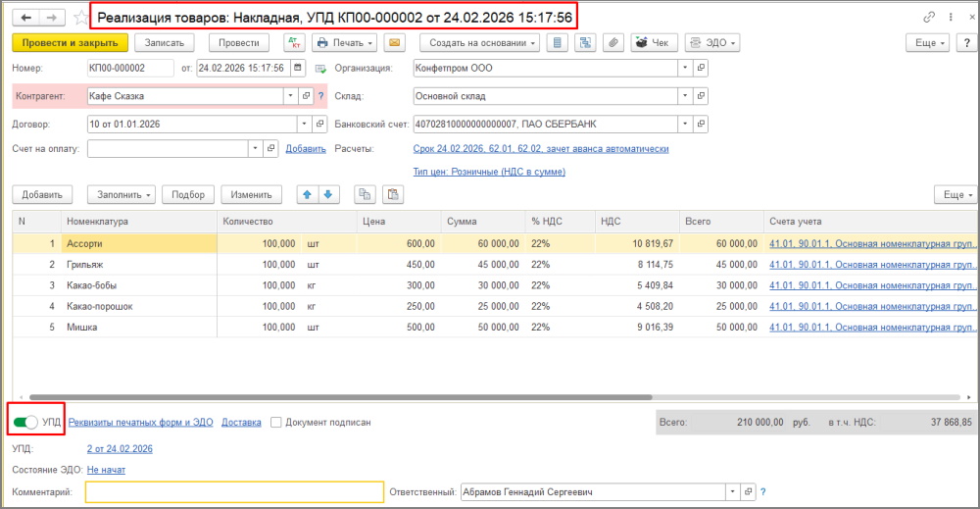Click the envelope email icon

[394, 43]
